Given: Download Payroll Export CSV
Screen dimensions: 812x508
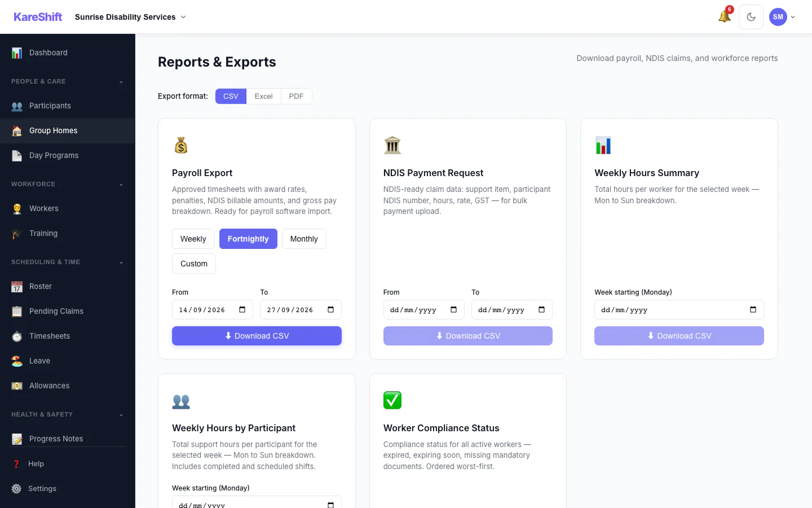Looking at the screenshot, I should [x=257, y=336].
